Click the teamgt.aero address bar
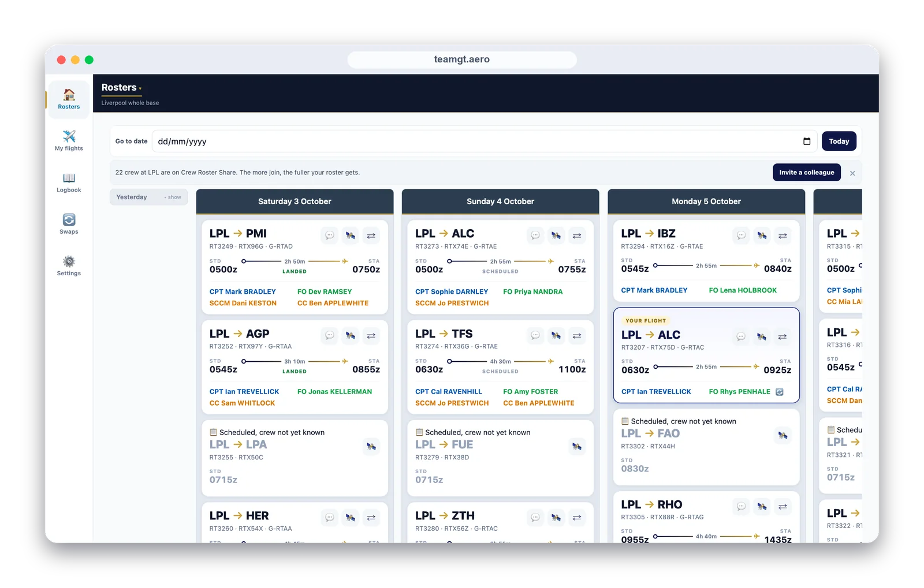Viewport: 924px width, 588px height. point(462,59)
